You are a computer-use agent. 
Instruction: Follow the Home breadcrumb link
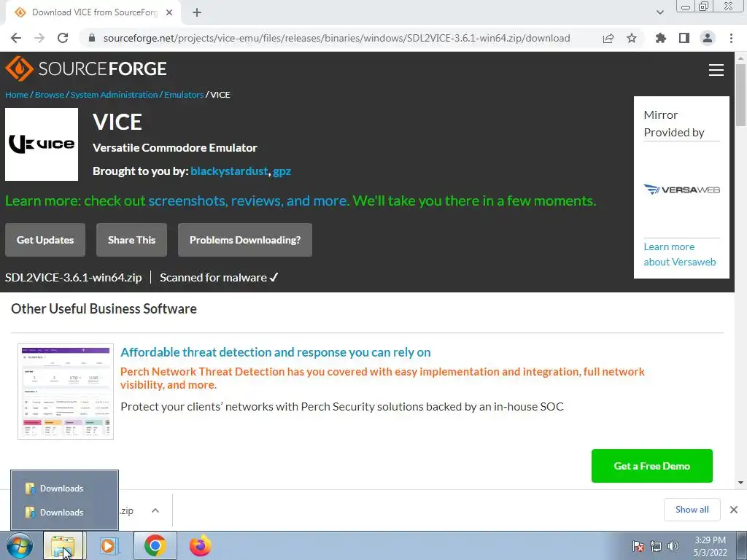17,95
